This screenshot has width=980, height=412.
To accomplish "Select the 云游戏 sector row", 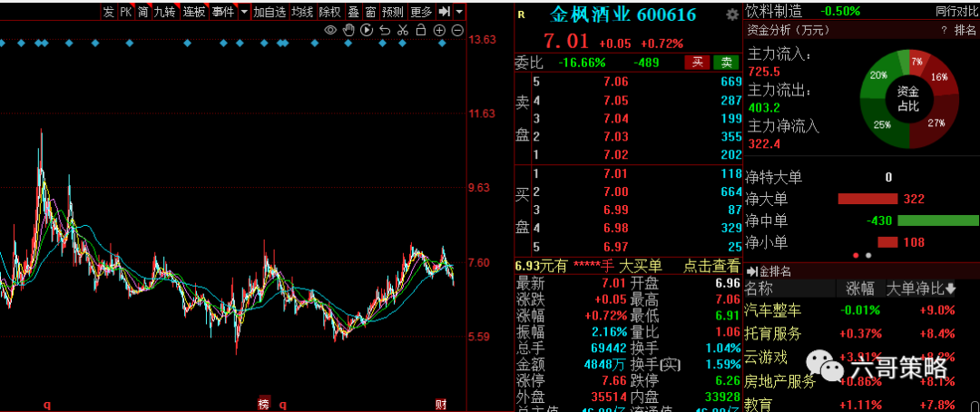I will pos(862,358).
